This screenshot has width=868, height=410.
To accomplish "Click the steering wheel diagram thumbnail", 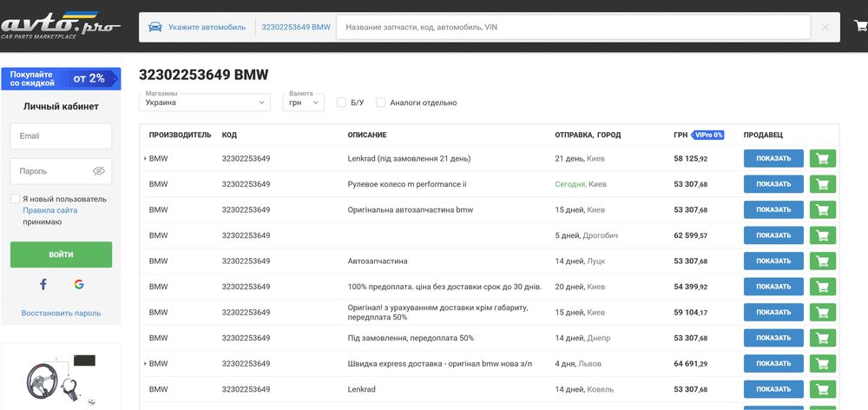I will point(61,380).
